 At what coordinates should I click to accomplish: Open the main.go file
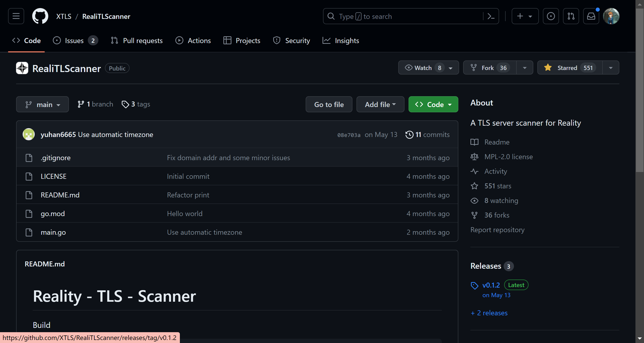tap(53, 232)
